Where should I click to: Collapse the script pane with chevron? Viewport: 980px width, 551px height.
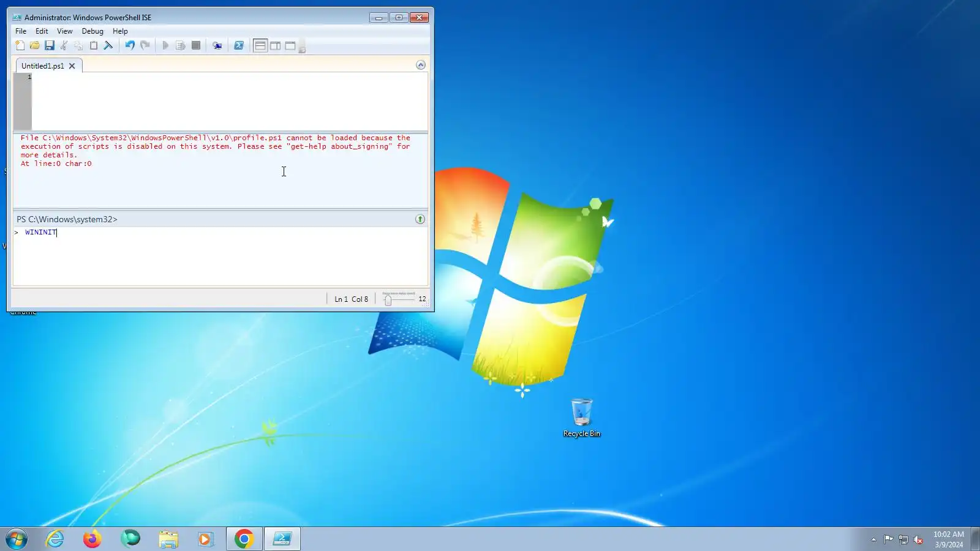coord(421,65)
